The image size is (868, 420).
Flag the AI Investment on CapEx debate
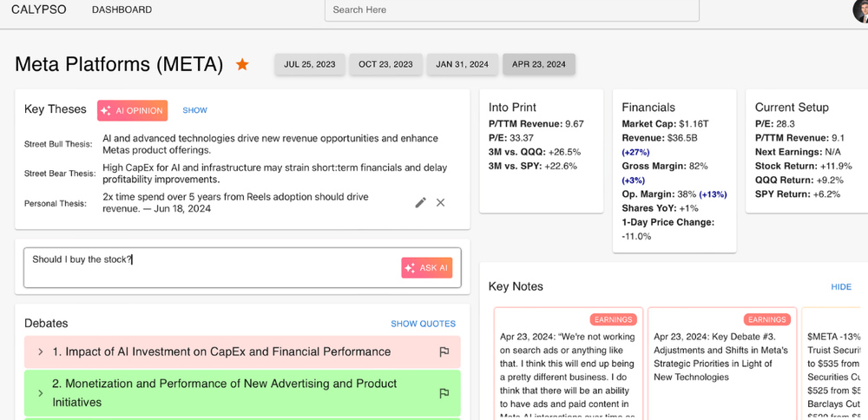coord(444,351)
